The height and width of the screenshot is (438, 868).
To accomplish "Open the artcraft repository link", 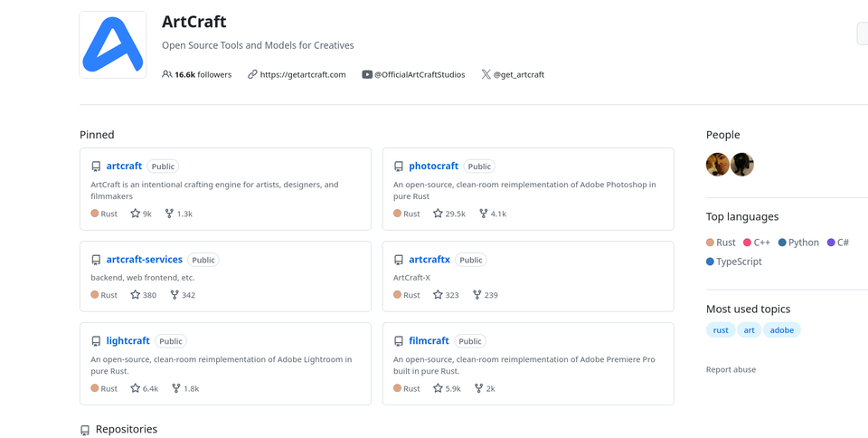I will [x=124, y=166].
